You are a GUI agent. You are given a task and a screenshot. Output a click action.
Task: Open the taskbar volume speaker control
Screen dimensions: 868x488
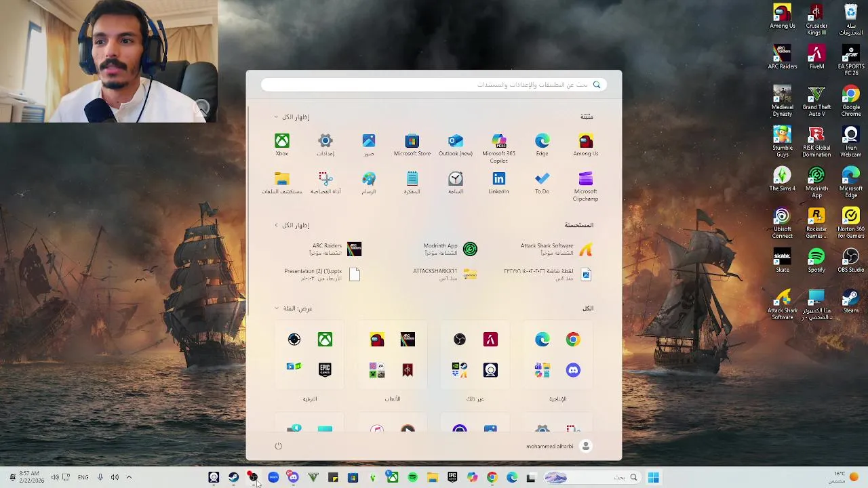click(x=115, y=477)
